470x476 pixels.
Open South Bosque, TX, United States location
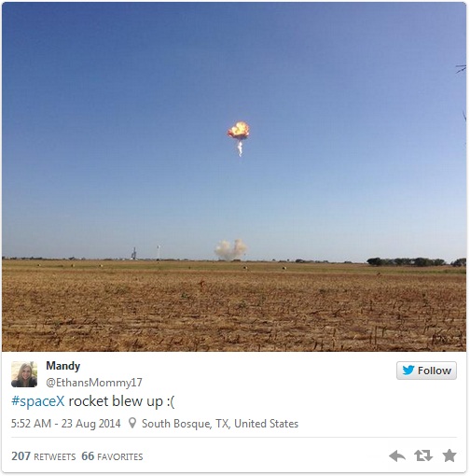[x=220, y=424]
